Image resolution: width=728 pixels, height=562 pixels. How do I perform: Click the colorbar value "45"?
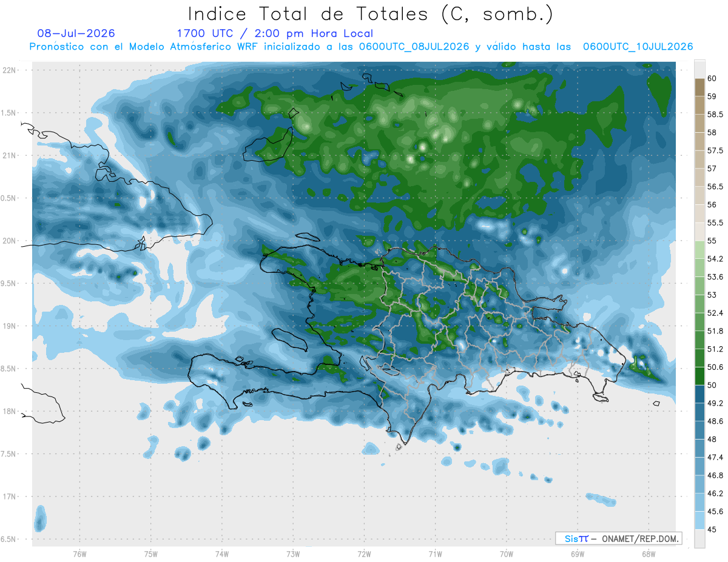coord(712,530)
